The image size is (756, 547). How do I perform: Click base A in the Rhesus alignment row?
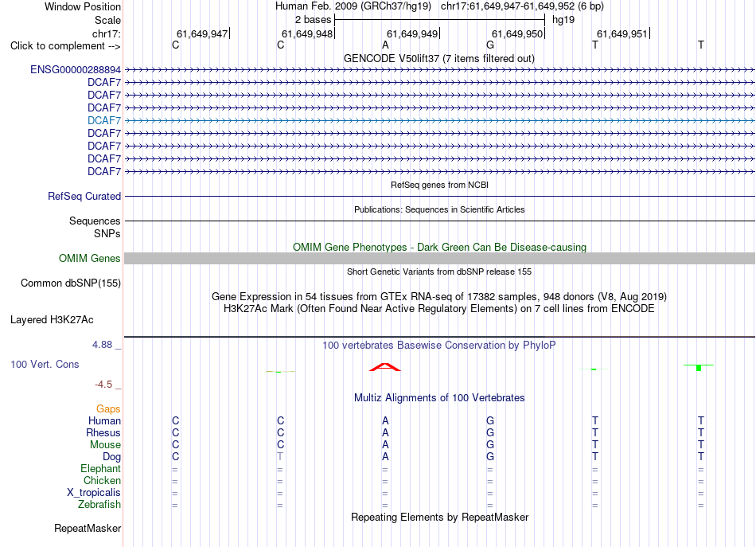(x=385, y=433)
